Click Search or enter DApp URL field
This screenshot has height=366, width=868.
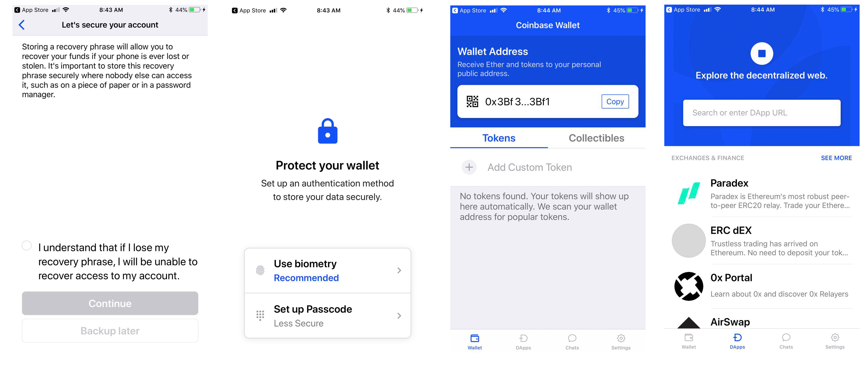(x=760, y=113)
